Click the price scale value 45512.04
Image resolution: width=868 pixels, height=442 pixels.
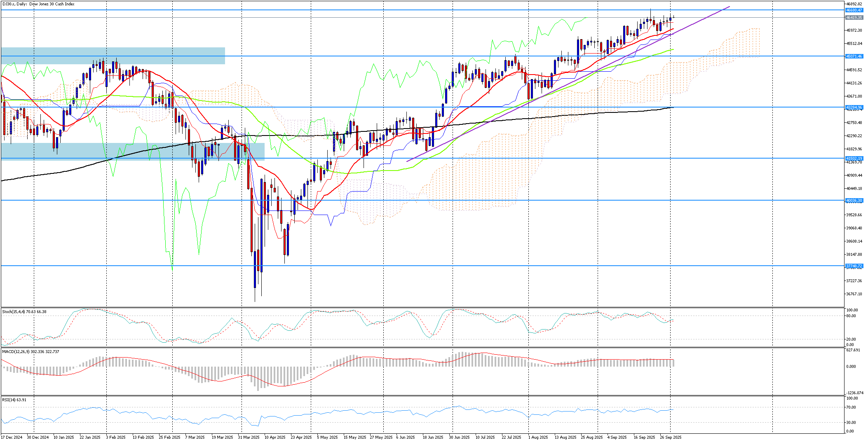(854, 44)
